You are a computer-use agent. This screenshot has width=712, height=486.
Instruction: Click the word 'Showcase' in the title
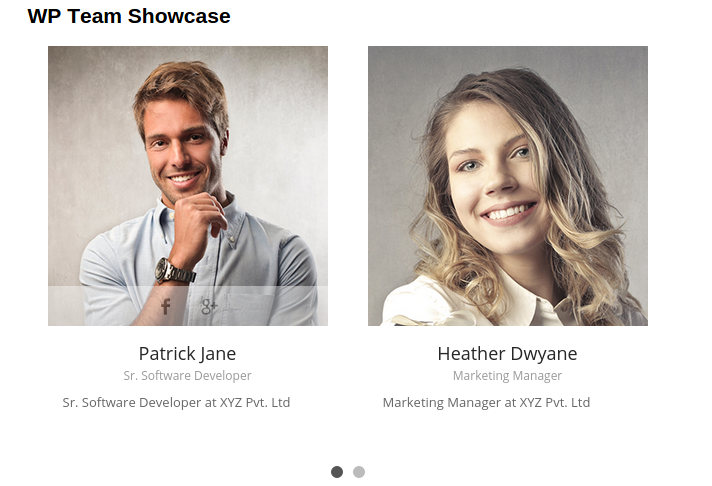click(179, 16)
